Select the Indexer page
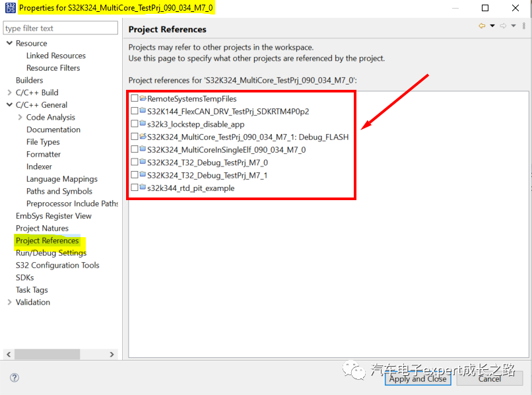 pos(39,166)
